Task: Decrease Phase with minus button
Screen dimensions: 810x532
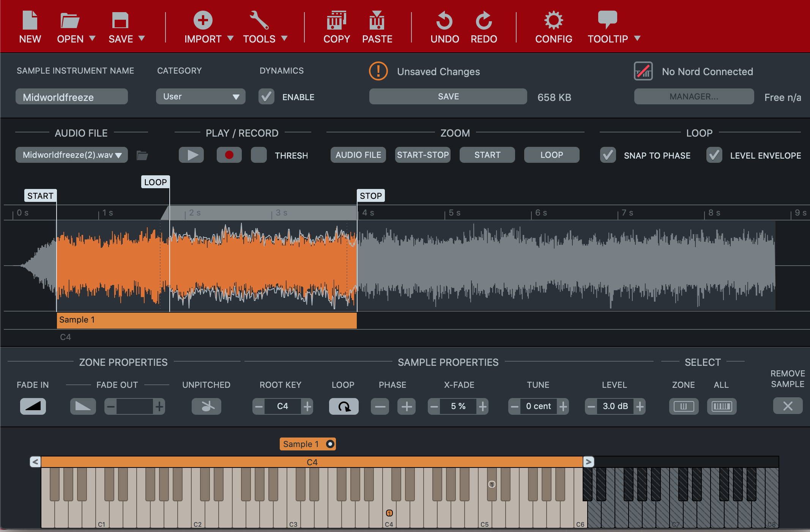Action: click(x=380, y=406)
